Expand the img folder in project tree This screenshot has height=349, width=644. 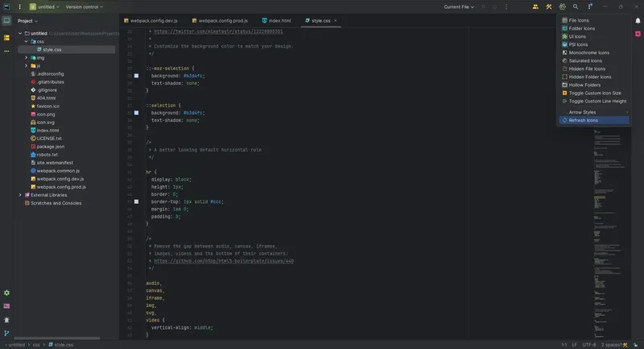(27, 57)
